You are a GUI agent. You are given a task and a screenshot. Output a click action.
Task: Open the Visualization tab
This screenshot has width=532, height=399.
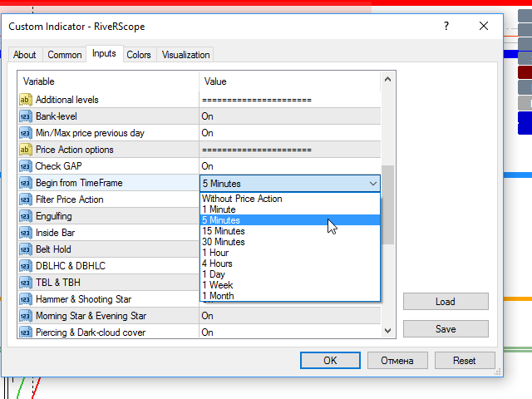[x=185, y=55]
